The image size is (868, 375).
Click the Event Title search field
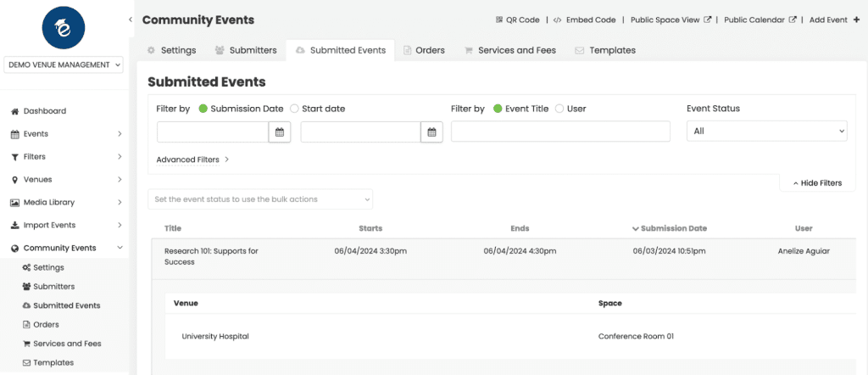click(561, 132)
